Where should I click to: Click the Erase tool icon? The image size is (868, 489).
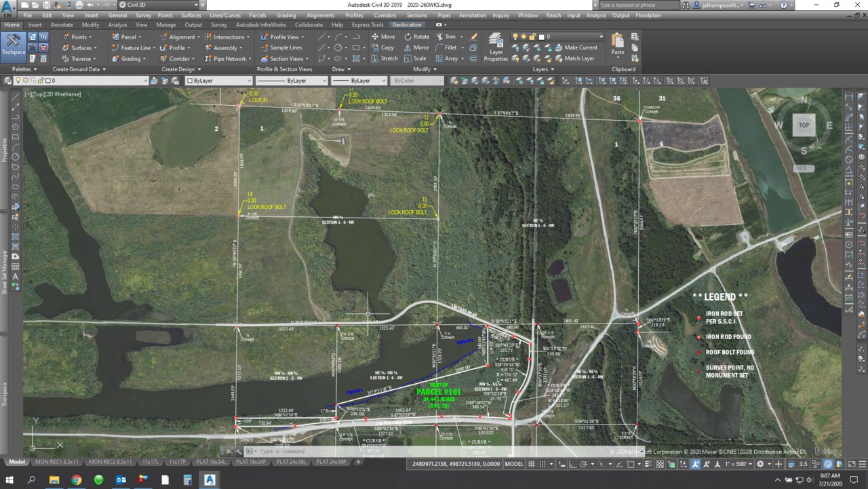click(x=474, y=37)
